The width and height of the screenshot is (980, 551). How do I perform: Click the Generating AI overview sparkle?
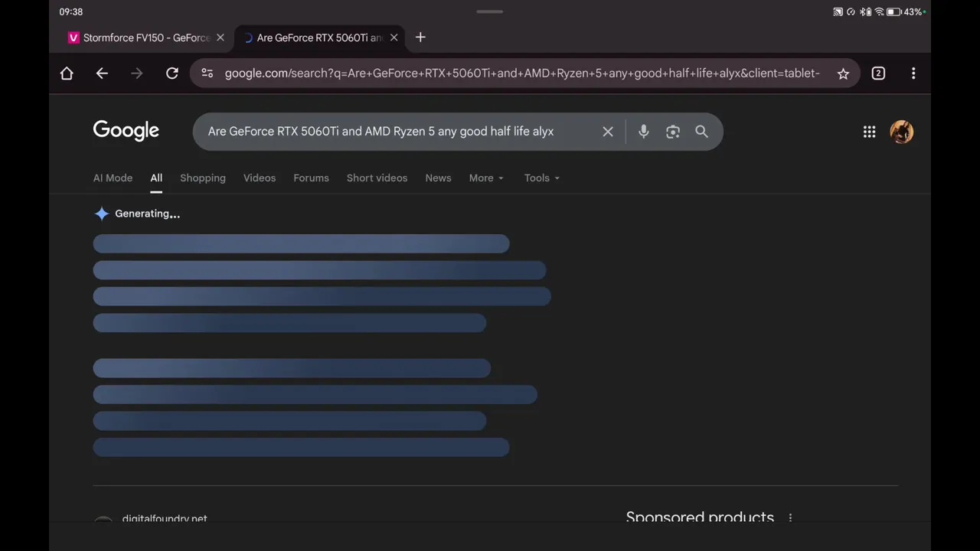101,214
